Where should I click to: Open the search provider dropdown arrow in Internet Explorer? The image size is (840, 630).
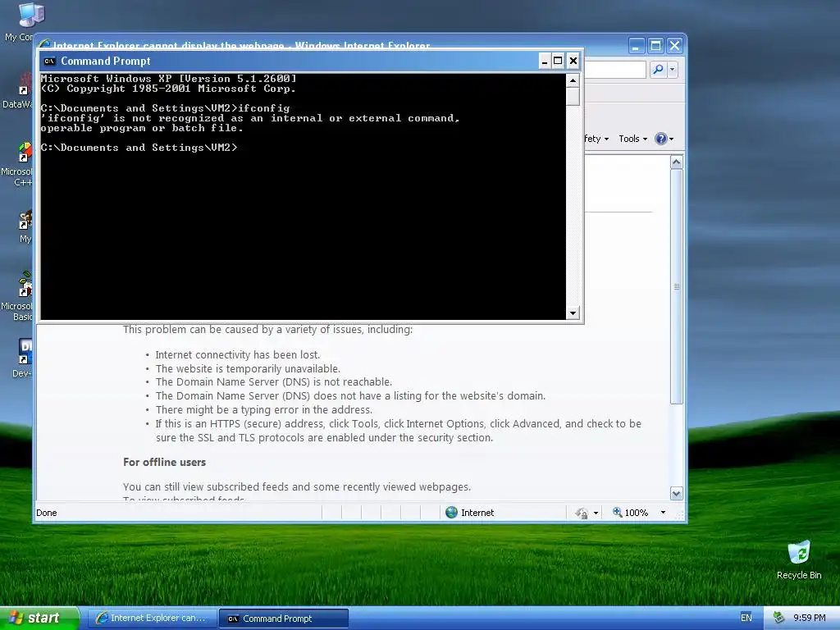coord(673,69)
